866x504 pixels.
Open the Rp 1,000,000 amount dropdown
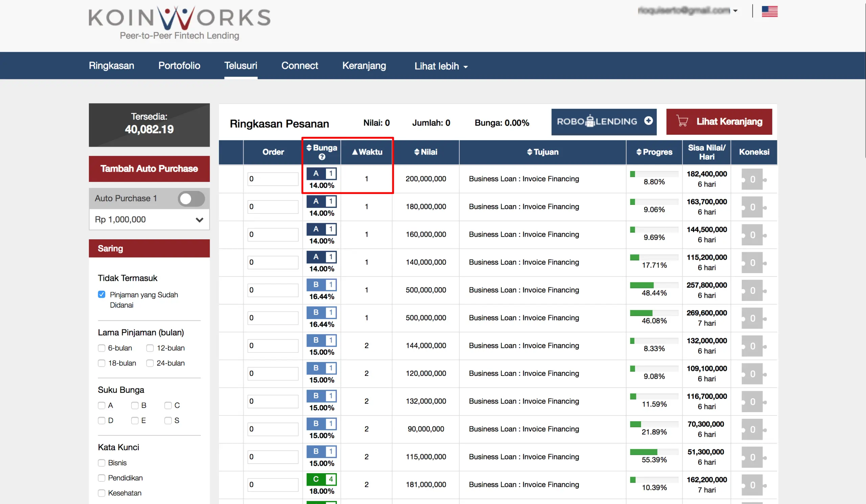tap(200, 220)
